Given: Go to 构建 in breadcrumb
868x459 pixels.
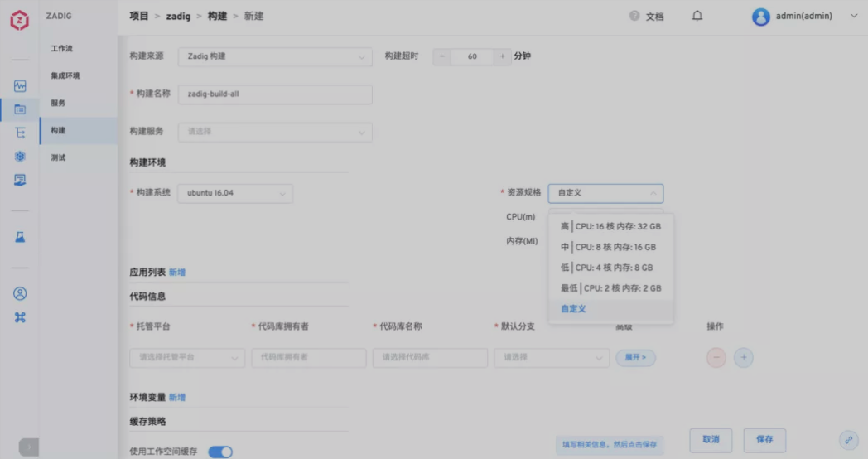Looking at the screenshot, I should pyautogui.click(x=217, y=16).
